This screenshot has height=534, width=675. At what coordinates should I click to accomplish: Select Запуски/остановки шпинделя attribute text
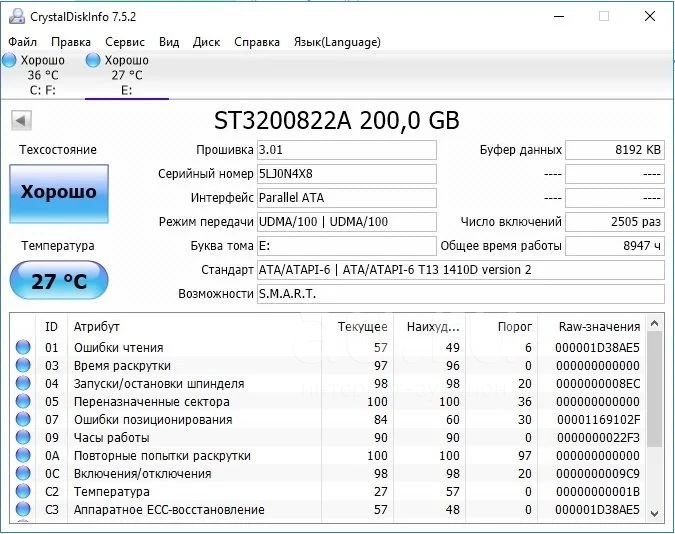click(159, 384)
